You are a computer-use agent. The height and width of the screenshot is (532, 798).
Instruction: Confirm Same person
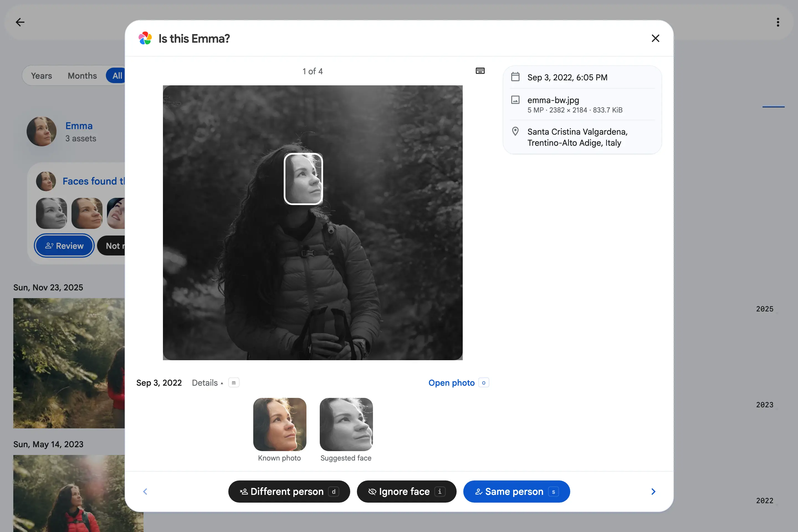click(516, 491)
